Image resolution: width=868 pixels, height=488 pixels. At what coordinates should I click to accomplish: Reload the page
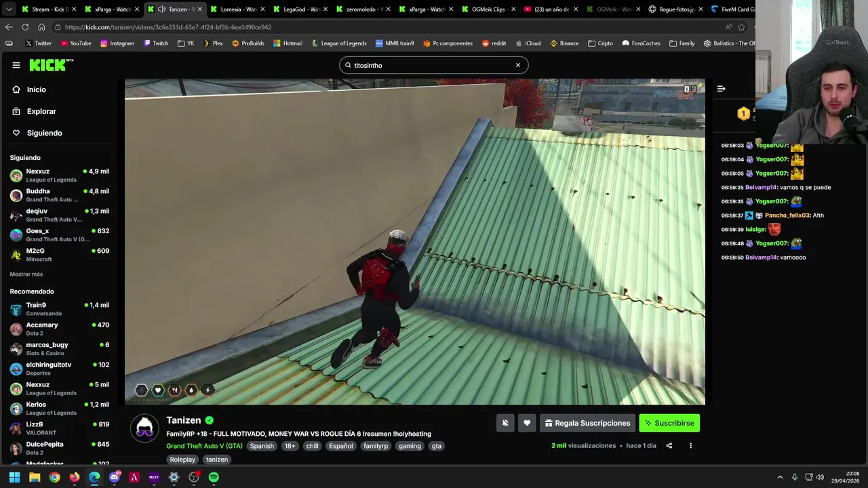[x=25, y=27]
